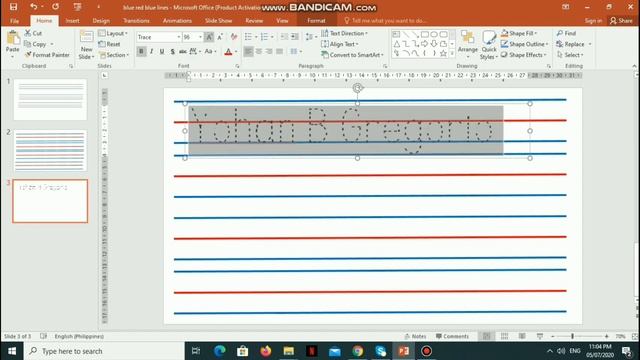
Task: Click the Cut scissors icon
Action: (x=28, y=33)
